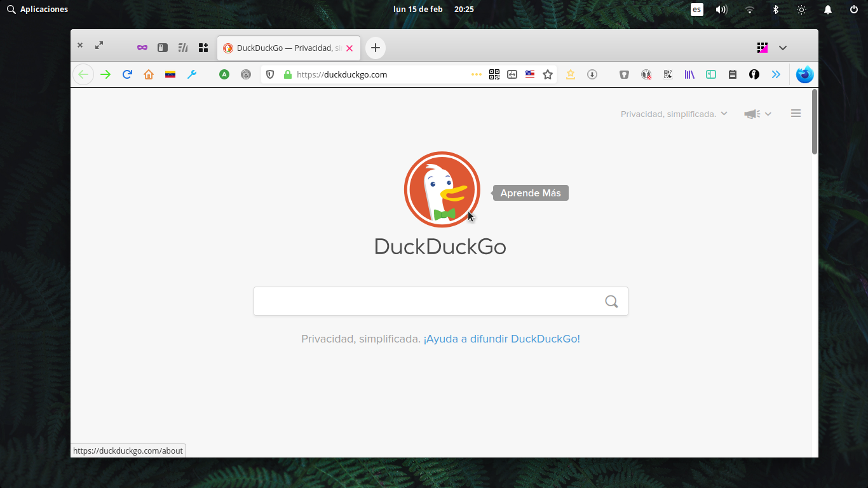The height and width of the screenshot is (488, 868).
Task: Click the slanted bars icon in tab bar
Action: pos(183,48)
